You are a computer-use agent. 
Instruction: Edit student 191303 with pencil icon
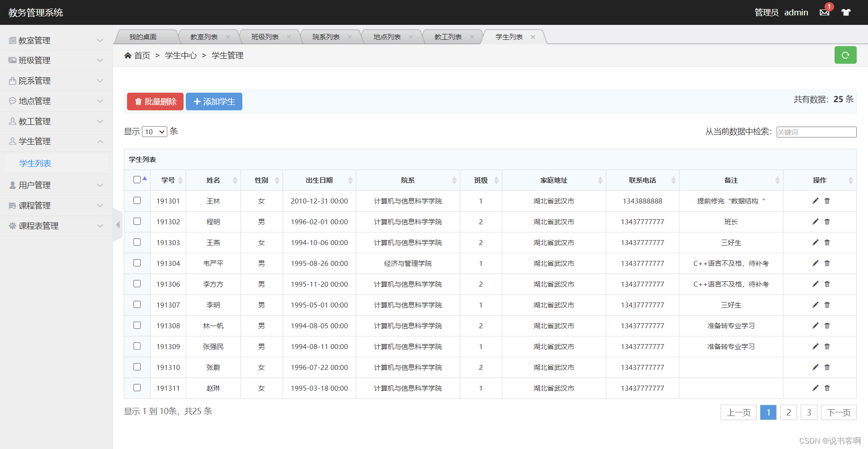coord(815,242)
